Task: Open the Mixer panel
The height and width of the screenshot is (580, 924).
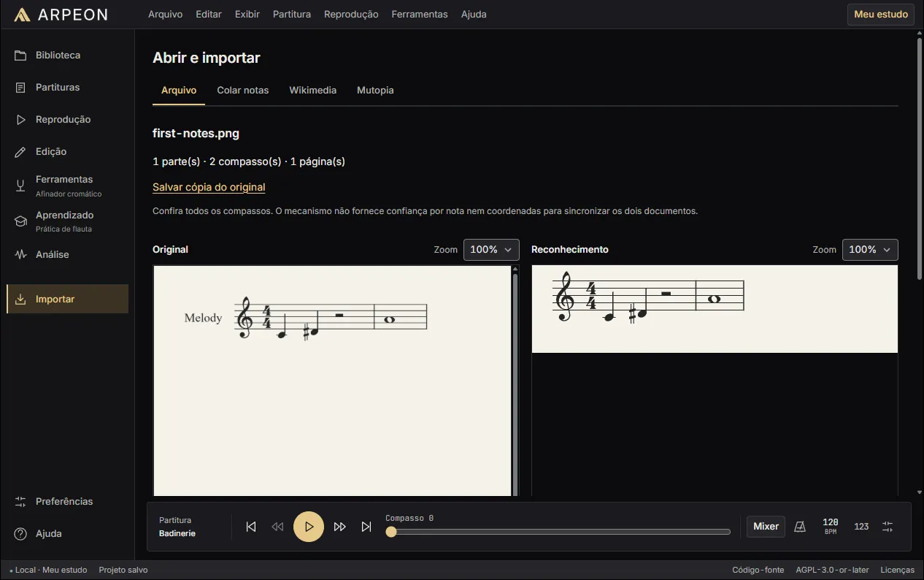Action: tap(766, 527)
